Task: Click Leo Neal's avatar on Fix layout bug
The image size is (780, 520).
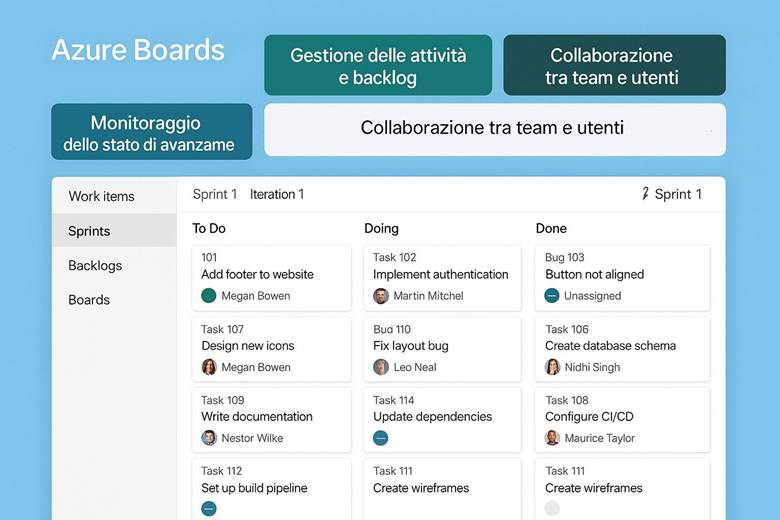Action: (x=381, y=367)
